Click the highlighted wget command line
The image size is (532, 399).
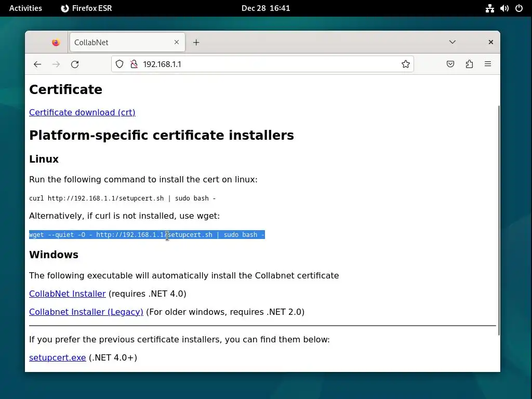pyautogui.click(x=147, y=235)
